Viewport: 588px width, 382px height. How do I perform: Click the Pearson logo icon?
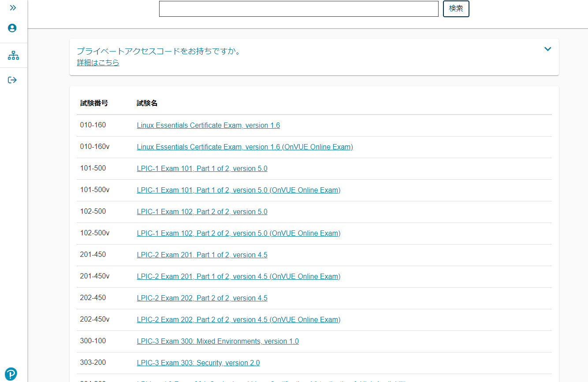point(11,374)
